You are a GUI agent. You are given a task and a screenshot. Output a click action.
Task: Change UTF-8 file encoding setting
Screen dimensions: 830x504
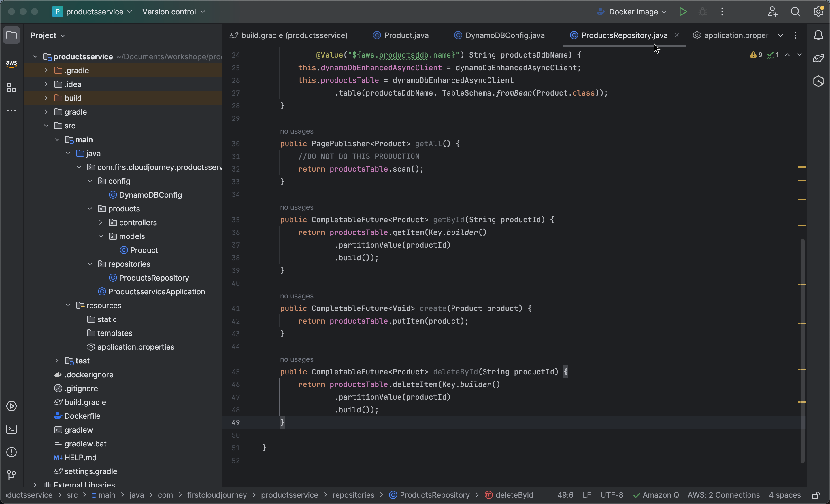[612, 495]
